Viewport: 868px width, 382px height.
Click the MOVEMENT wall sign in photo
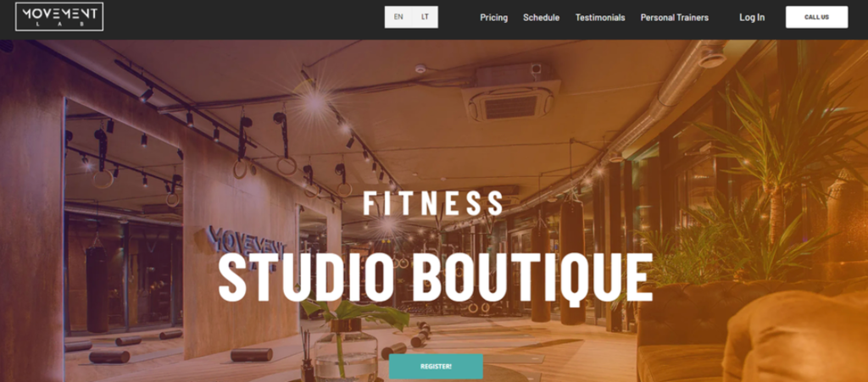247,245
